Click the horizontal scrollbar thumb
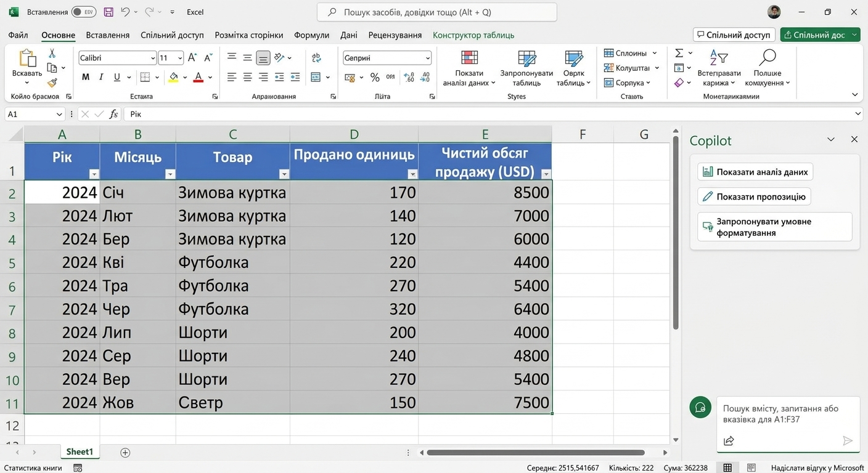Image resolution: width=868 pixels, height=473 pixels. click(535, 453)
